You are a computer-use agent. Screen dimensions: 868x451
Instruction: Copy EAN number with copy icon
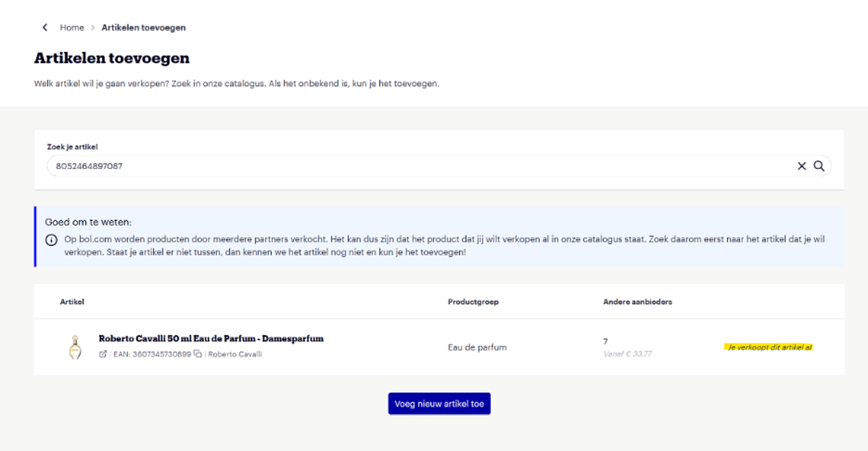tap(197, 354)
